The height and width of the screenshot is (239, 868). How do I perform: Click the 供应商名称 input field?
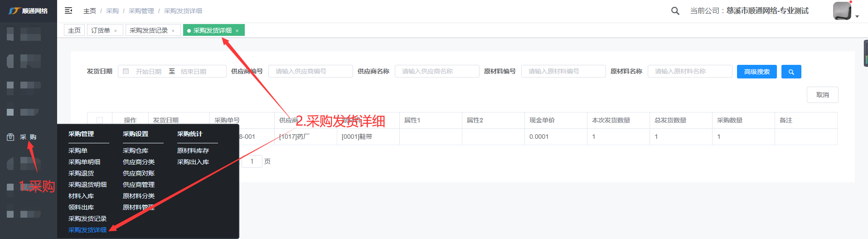point(436,72)
